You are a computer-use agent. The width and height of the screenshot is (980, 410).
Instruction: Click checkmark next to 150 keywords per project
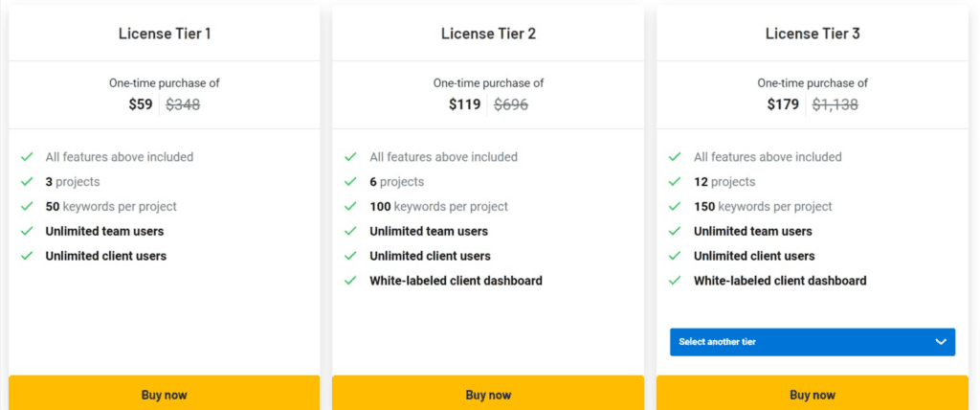(675, 206)
